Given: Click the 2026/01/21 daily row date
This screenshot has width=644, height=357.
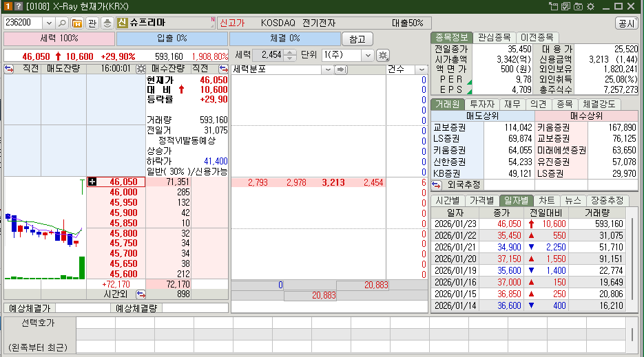Looking at the screenshot, I should pos(455,248).
